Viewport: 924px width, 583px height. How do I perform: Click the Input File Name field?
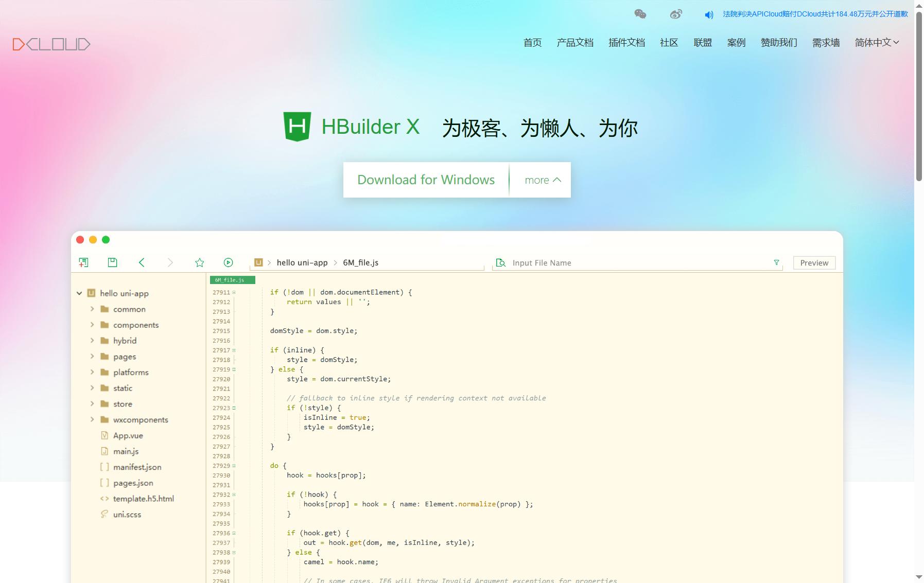tap(638, 263)
